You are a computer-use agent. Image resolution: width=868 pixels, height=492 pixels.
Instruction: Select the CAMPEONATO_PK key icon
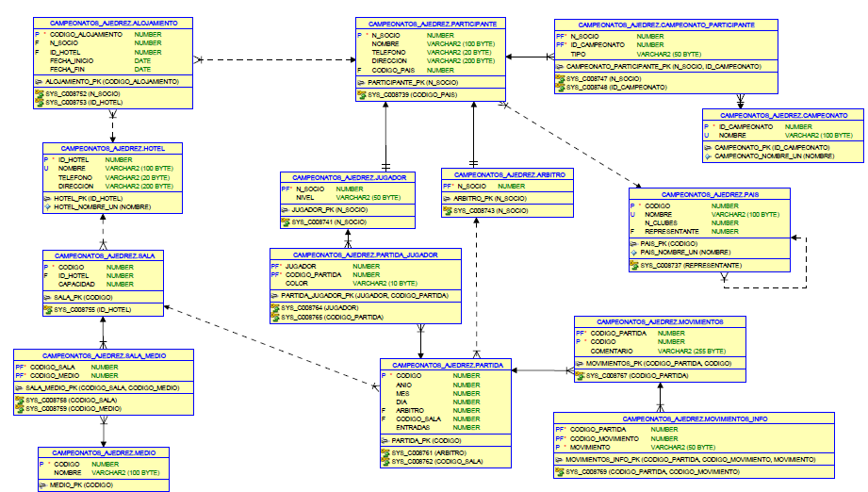pos(708,148)
